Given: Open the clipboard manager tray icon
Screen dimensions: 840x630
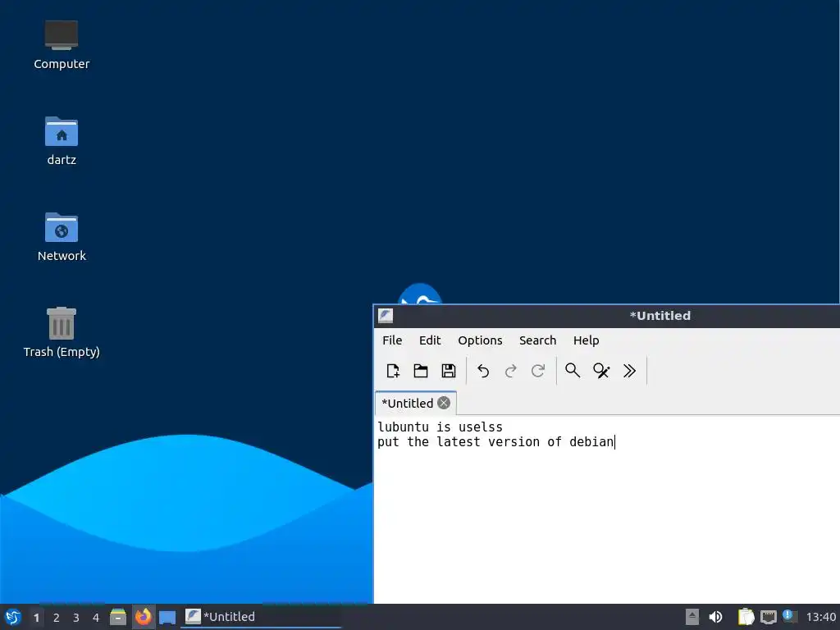Looking at the screenshot, I should tap(746, 617).
